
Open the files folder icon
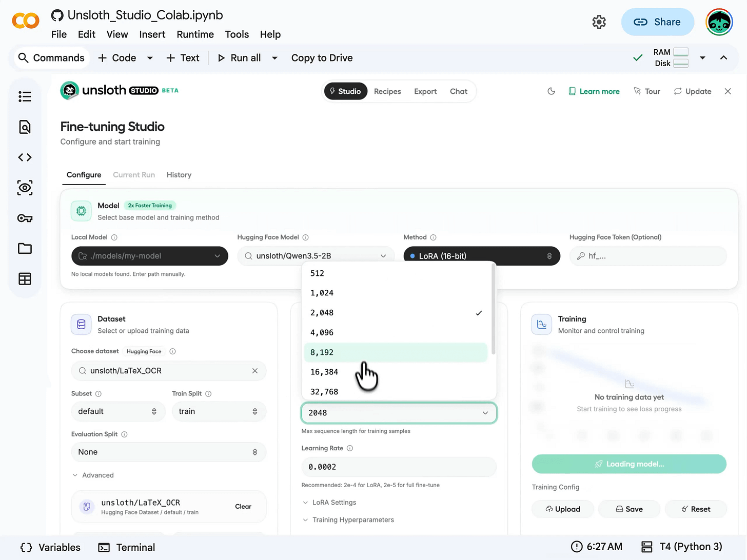pyautogui.click(x=25, y=249)
